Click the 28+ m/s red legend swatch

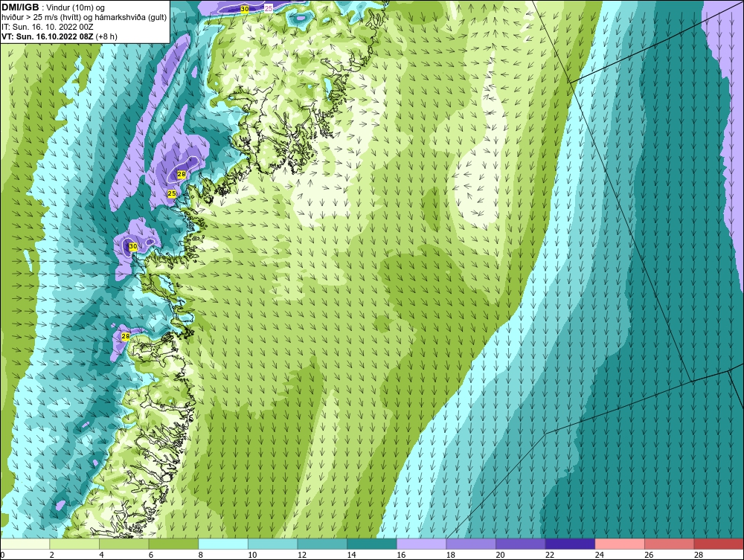click(x=719, y=544)
